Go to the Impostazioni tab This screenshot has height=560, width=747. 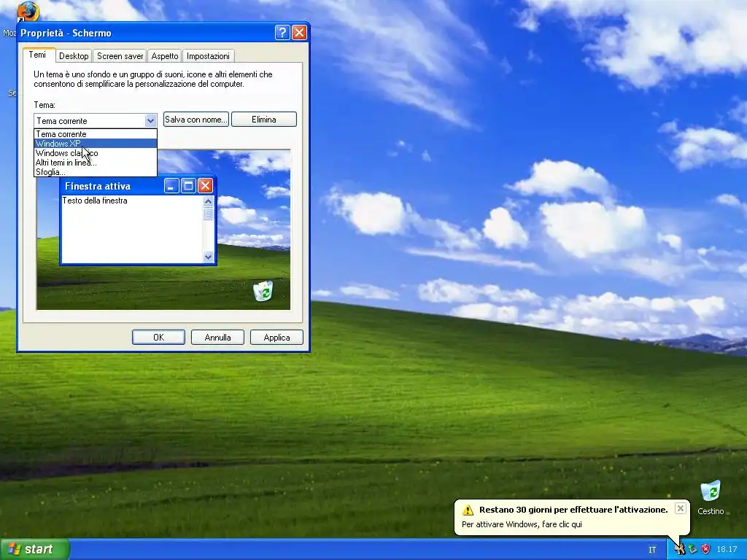point(208,56)
